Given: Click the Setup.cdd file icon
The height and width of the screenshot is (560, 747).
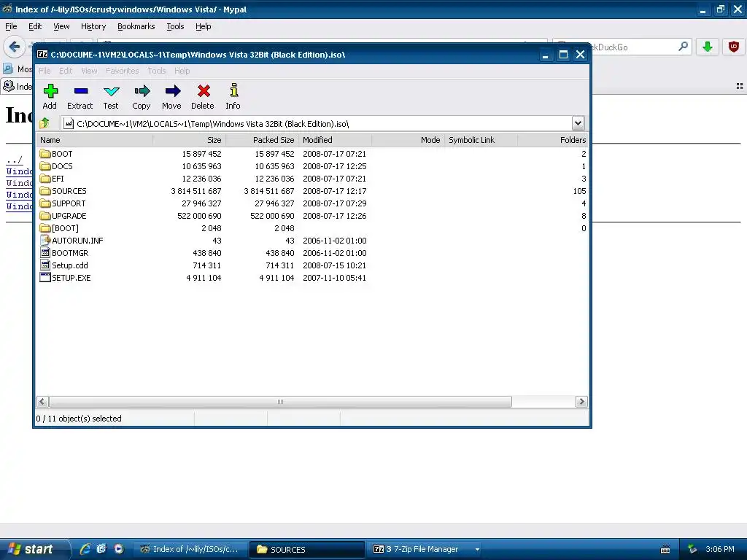Looking at the screenshot, I should [45, 265].
